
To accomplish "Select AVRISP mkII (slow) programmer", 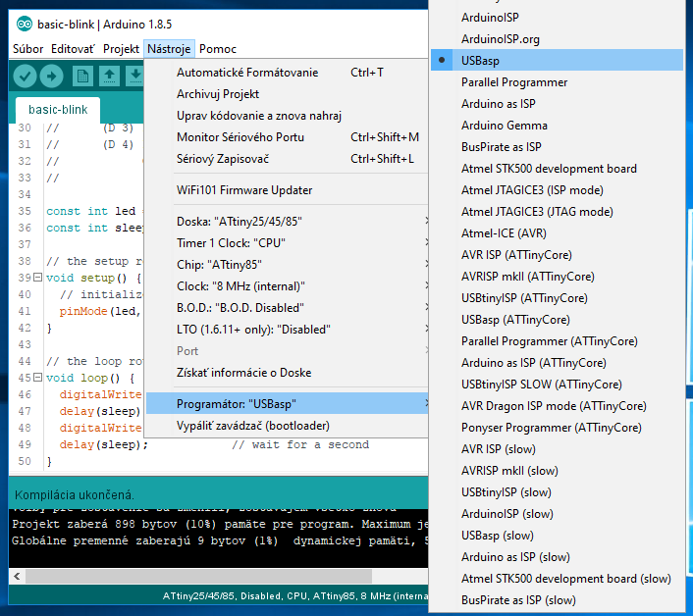I will [x=557, y=471].
